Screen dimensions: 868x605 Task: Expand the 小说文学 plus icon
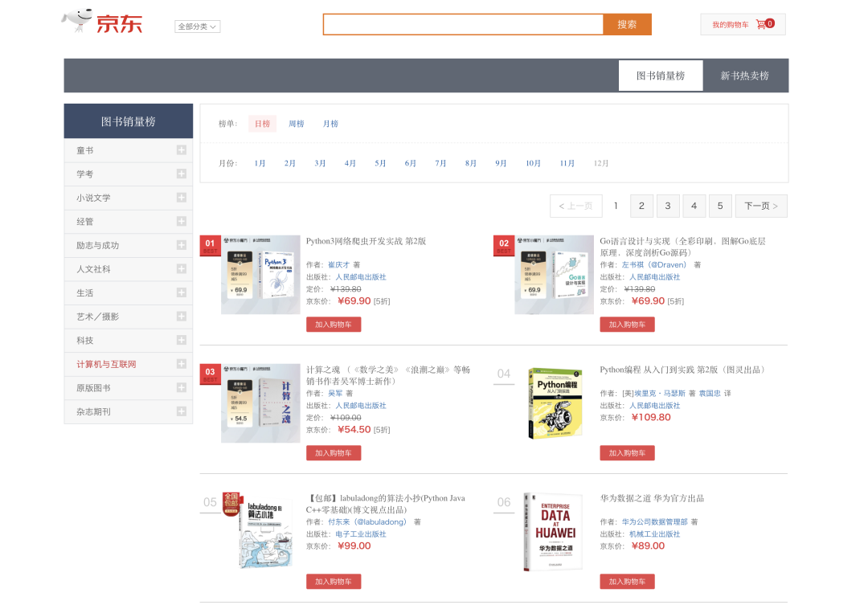(181, 198)
